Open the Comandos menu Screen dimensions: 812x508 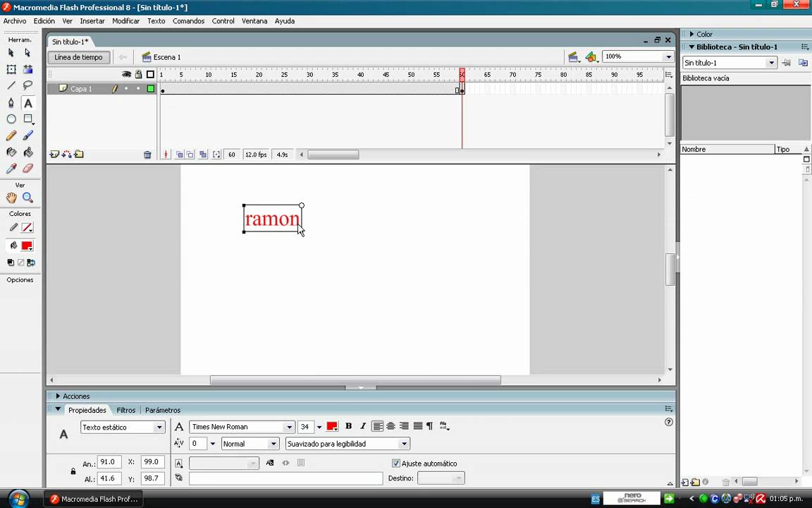pyautogui.click(x=188, y=21)
